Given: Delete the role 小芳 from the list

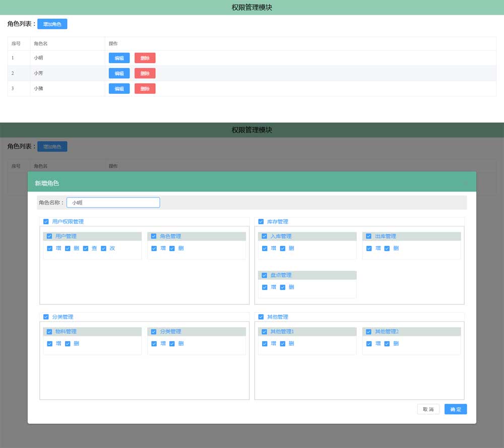Looking at the screenshot, I should click(x=145, y=73).
